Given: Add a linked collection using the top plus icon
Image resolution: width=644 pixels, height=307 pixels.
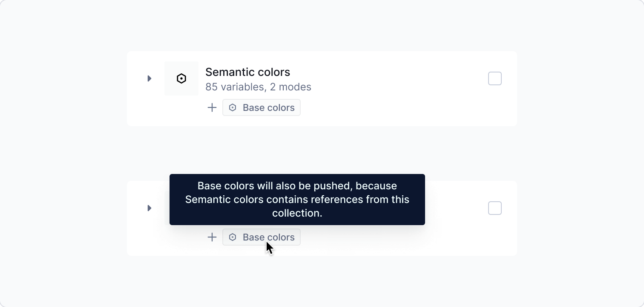Looking at the screenshot, I should [212, 107].
